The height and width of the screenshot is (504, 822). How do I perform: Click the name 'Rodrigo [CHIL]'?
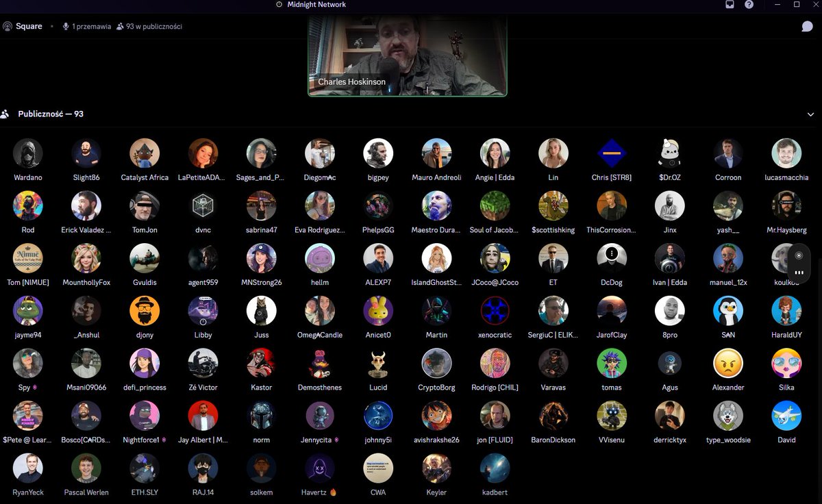pyautogui.click(x=495, y=388)
